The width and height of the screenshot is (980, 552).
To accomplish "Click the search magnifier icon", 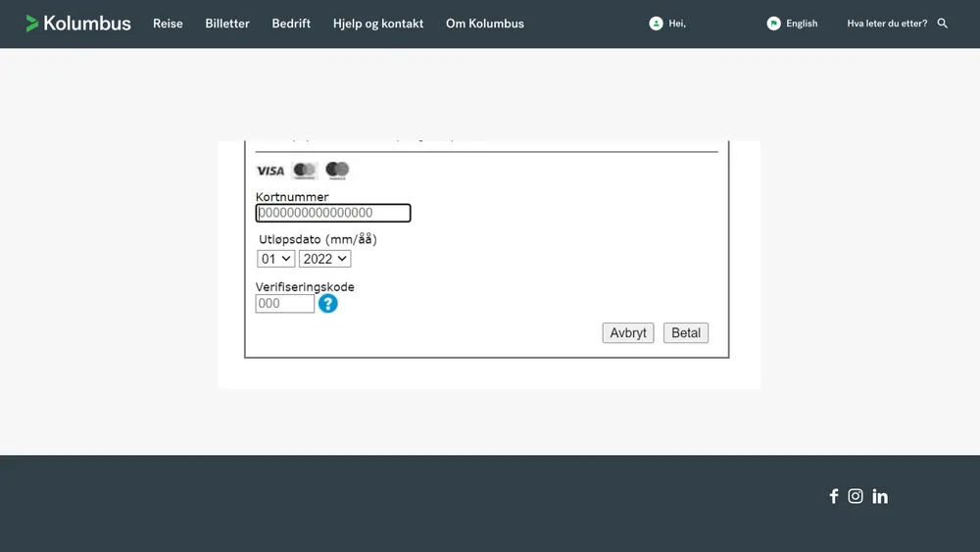I will (943, 24).
